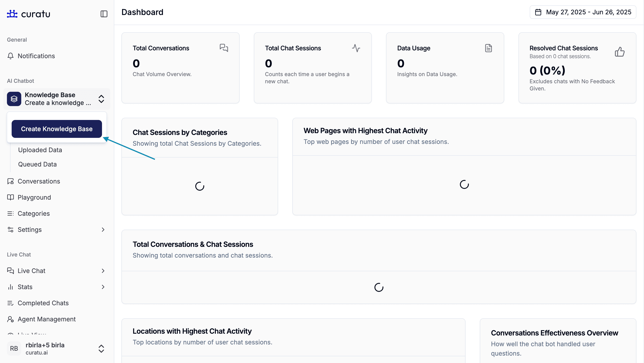
Task: Open Uploaded Data
Action: tap(40, 150)
